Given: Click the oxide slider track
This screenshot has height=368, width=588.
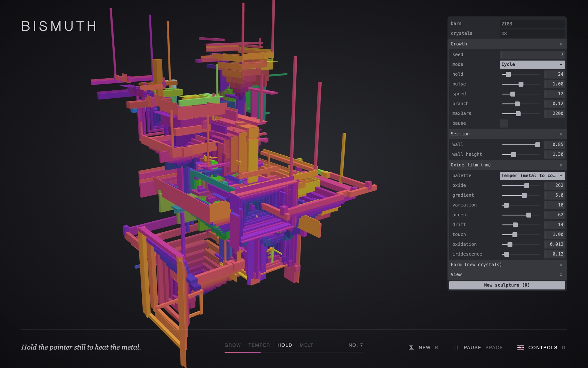Looking at the screenshot, I should click(x=521, y=185).
